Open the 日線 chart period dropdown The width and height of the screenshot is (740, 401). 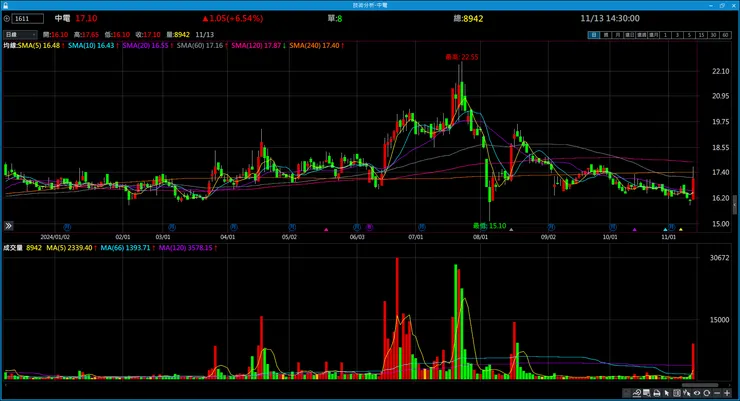pos(20,35)
